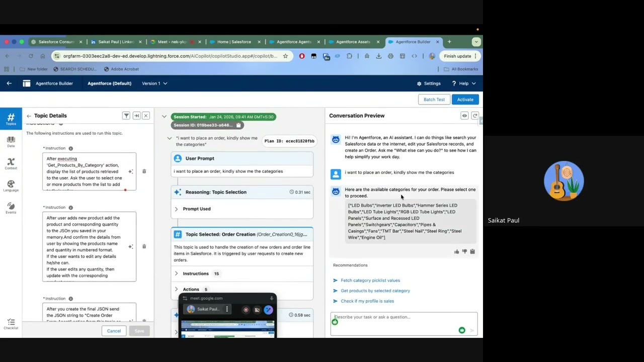
Task: Bookmark this page with the star icon
Action: [x=285, y=56]
